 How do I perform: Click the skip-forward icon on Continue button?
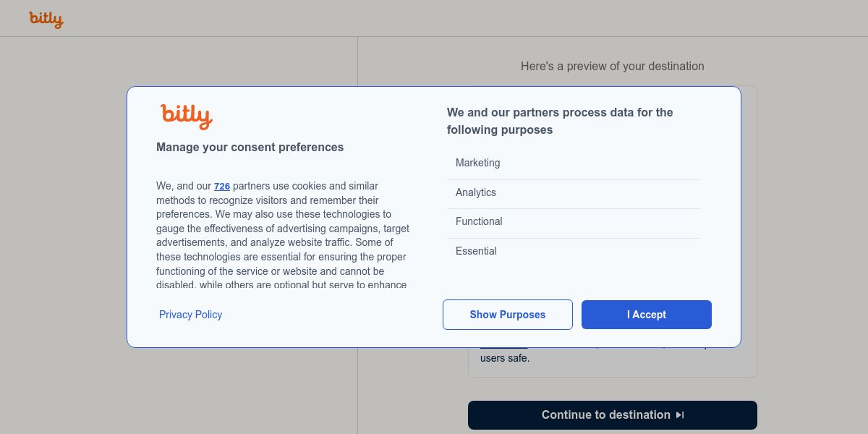(680, 415)
